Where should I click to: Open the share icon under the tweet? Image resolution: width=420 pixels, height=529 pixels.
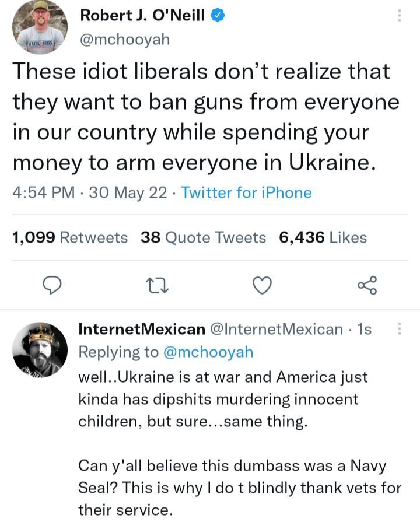[368, 285]
